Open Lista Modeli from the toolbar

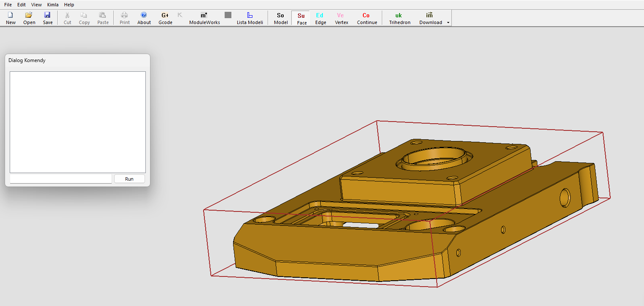(250, 18)
